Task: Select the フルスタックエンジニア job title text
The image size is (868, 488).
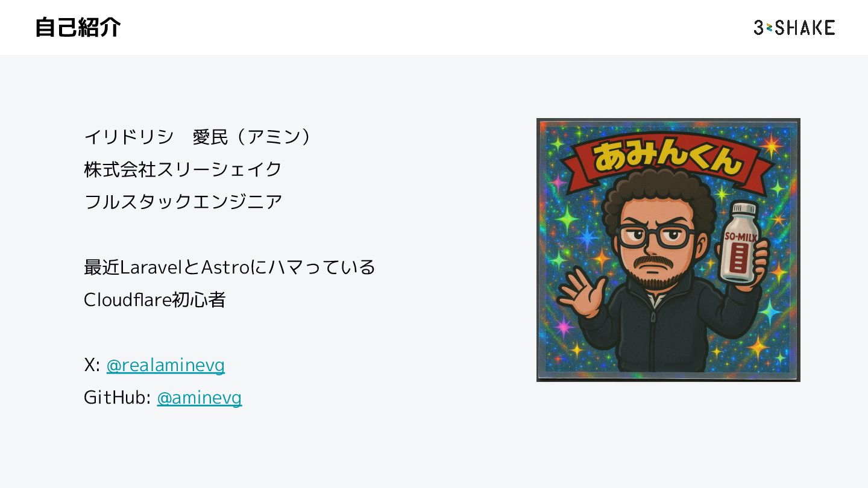Action: [183, 202]
